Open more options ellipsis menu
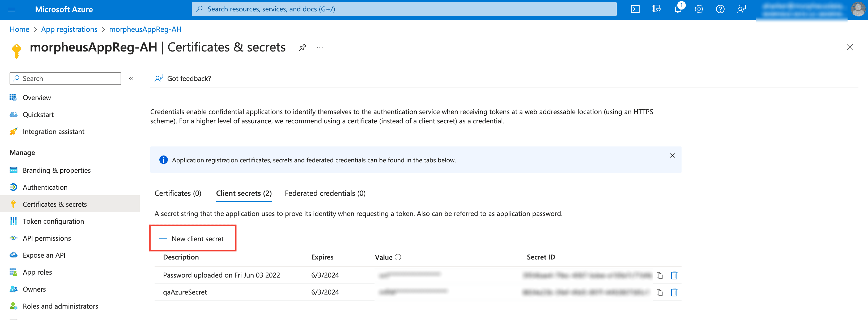 pyautogui.click(x=320, y=47)
